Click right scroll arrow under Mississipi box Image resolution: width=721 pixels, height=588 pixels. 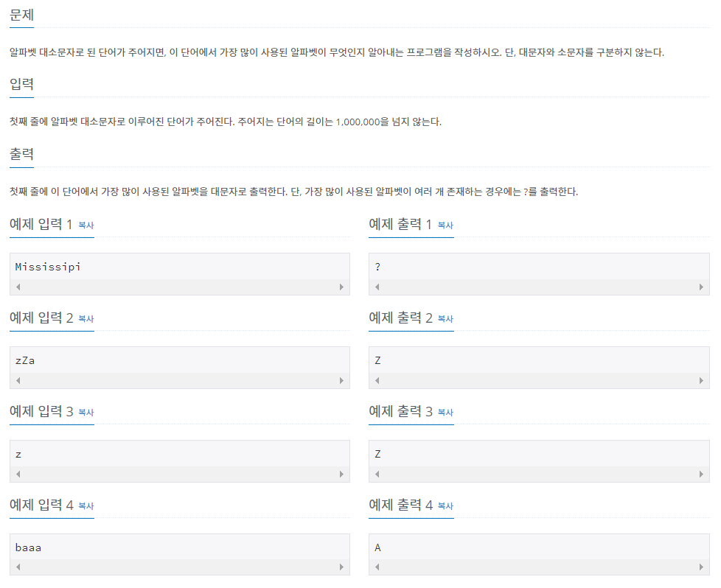pos(341,287)
